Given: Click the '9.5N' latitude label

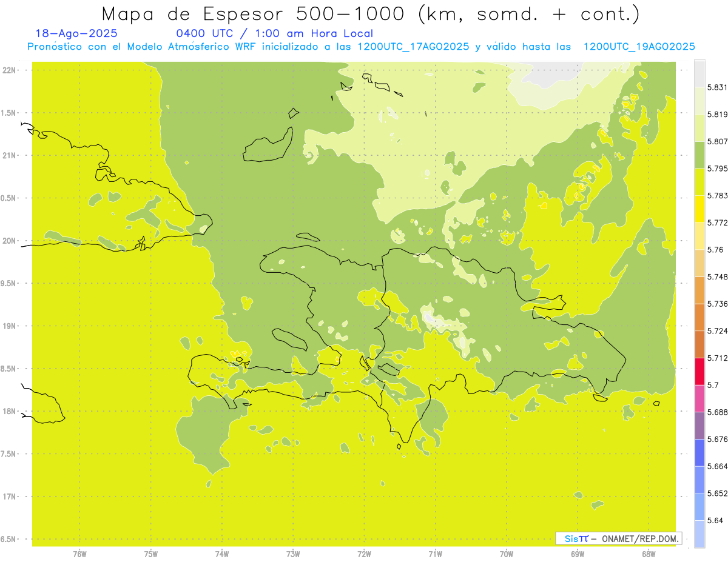Looking at the screenshot, I should 9,283.
